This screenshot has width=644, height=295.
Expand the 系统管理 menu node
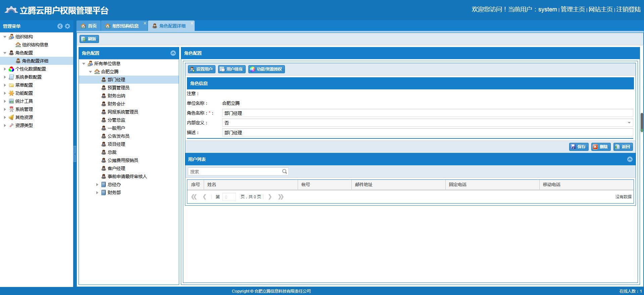[x=5, y=109]
